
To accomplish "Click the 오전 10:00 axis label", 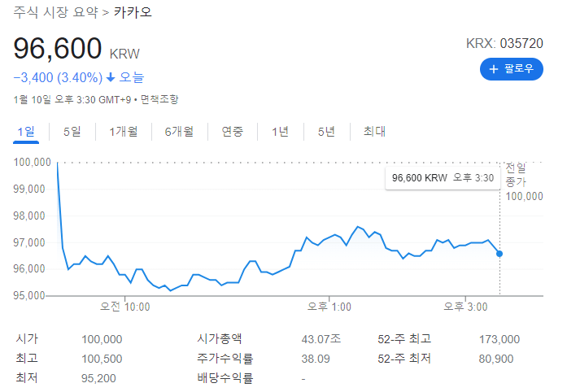I will (x=124, y=307).
